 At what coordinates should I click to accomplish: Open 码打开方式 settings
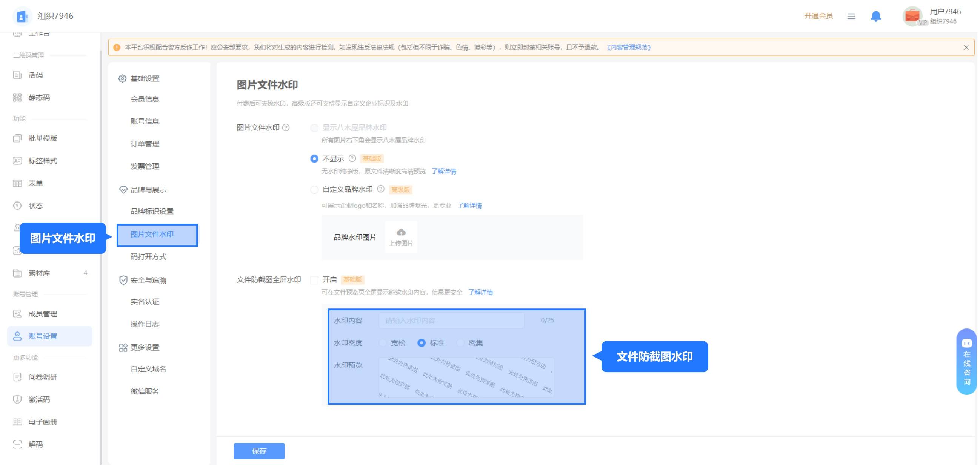point(148,257)
